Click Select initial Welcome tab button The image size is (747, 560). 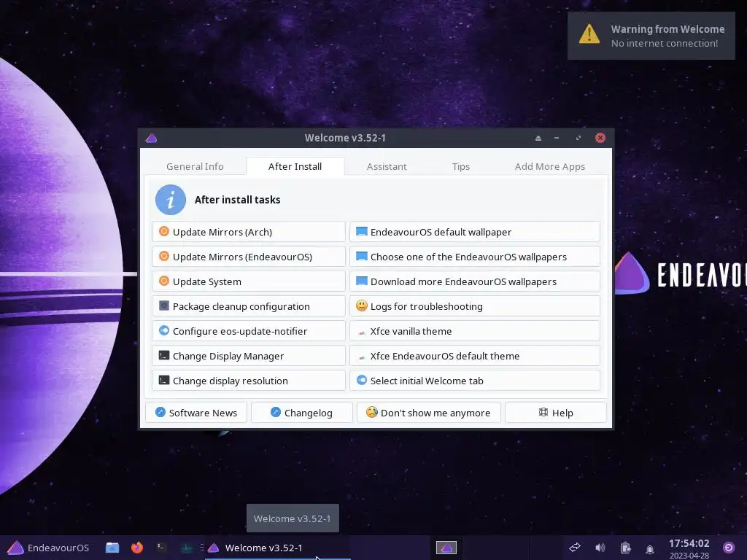[474, 380]
